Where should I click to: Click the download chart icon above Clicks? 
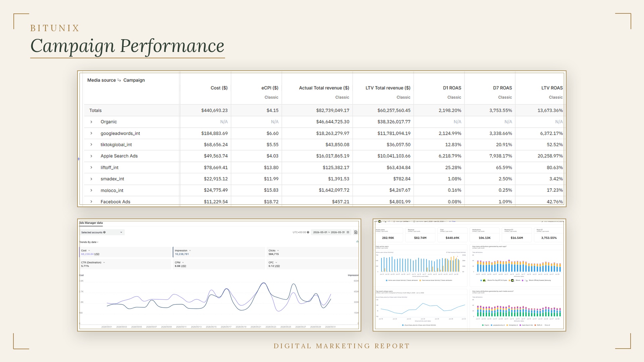tap(357, 241)
